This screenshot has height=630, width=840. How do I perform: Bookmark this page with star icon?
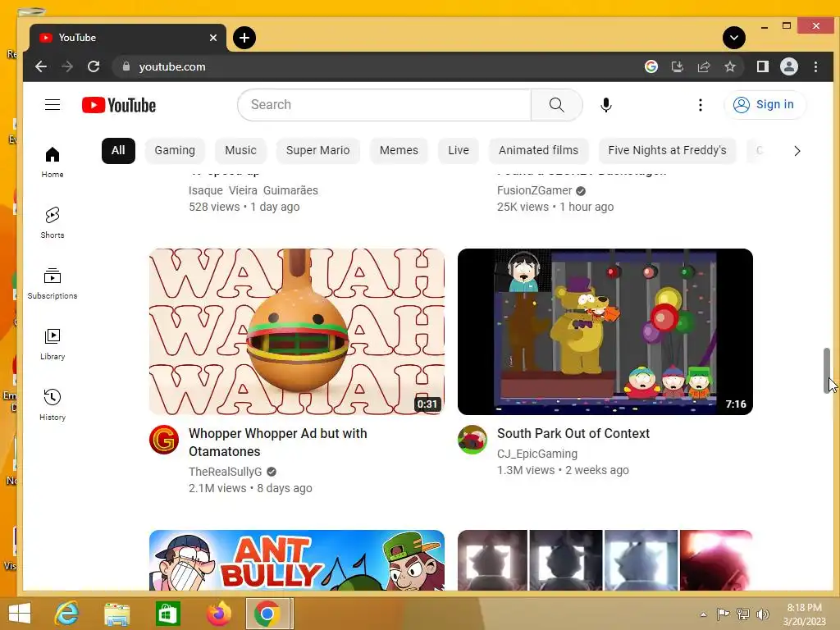click(729, 66)
